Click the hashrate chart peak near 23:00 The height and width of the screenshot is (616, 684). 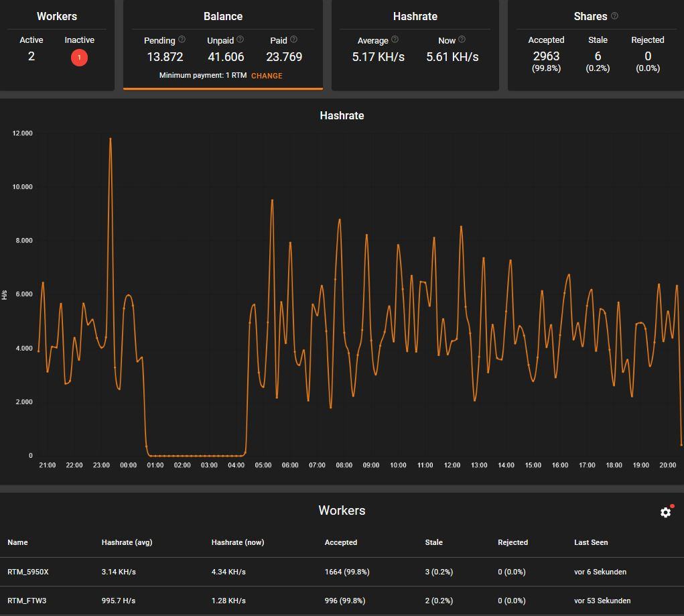pos(111,139)
